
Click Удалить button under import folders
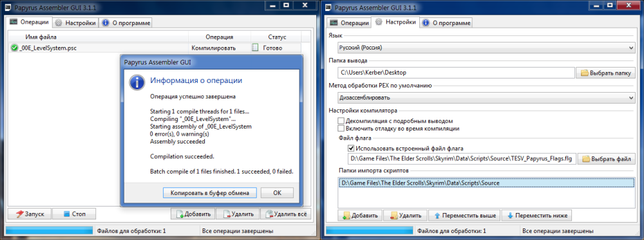click(x=405, y=216)
